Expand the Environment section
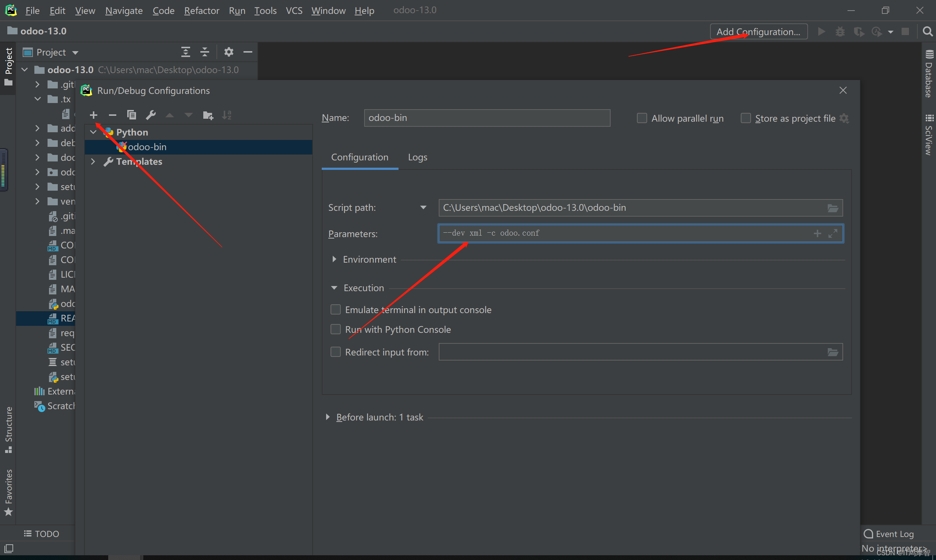 click(334, 259)
